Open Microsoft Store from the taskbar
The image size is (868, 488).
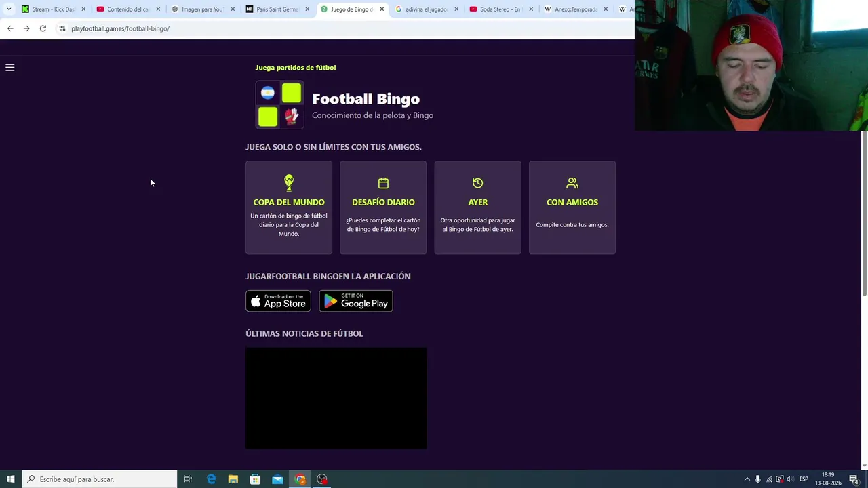[255, 479]
